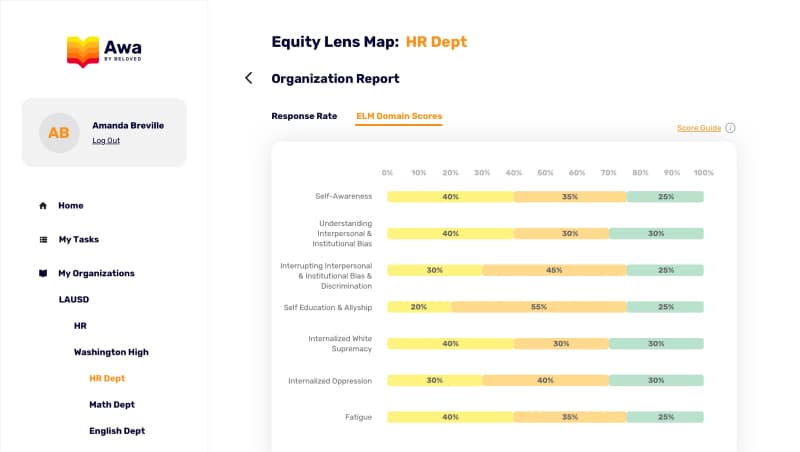This screenshot has width=800, height=452.
Task: Expand Washington High in the sidebar
Action: click(x=111, y=352)
